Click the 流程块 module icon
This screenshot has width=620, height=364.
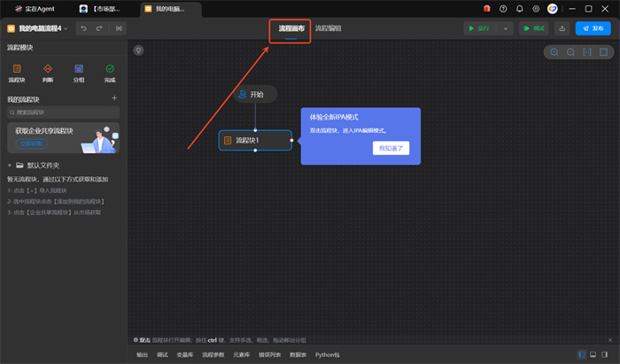[x=17, y=70]
